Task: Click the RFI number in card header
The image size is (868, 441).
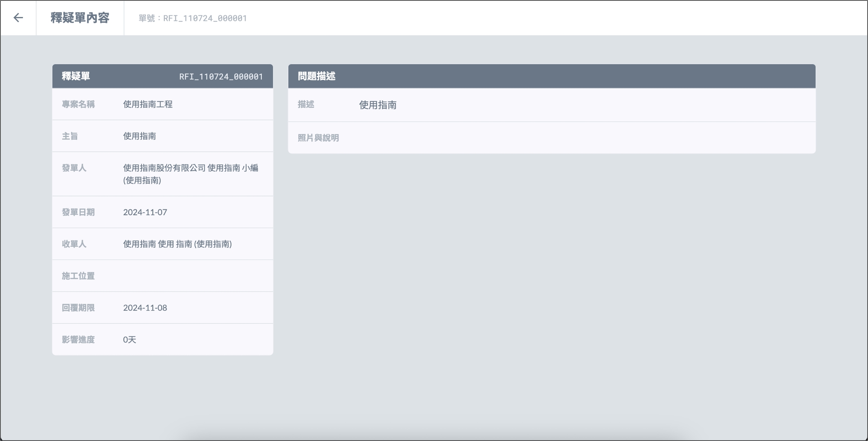Action: pyautogui.click(x=221, y=77)
